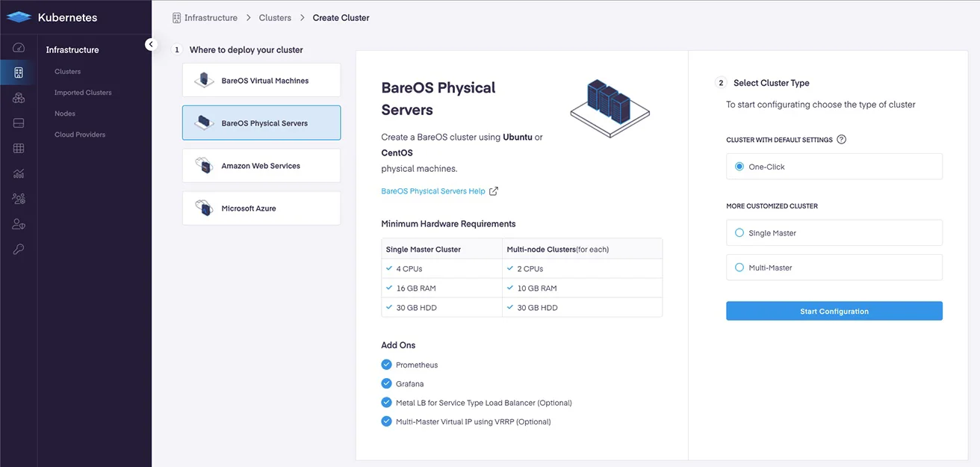Choose BareOS Physical Servers deployment option
Screen dimensions: 980x467
pos(261,123)
